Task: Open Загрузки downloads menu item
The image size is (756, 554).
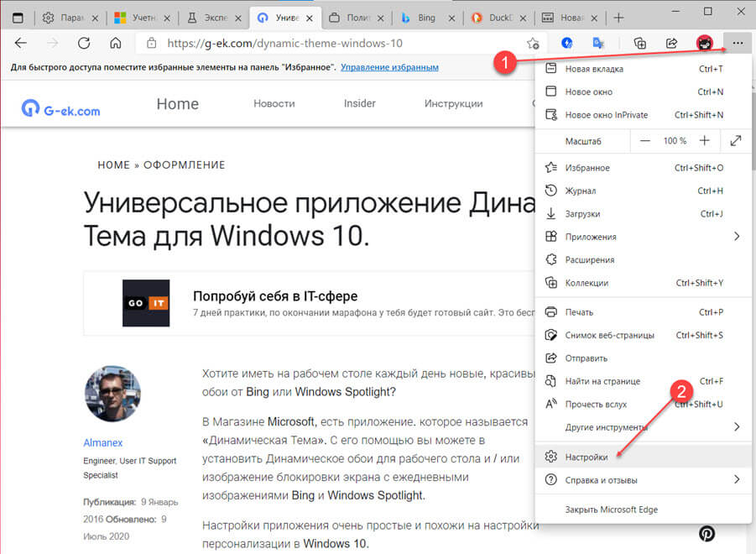Action: click(x=644, y=213)
